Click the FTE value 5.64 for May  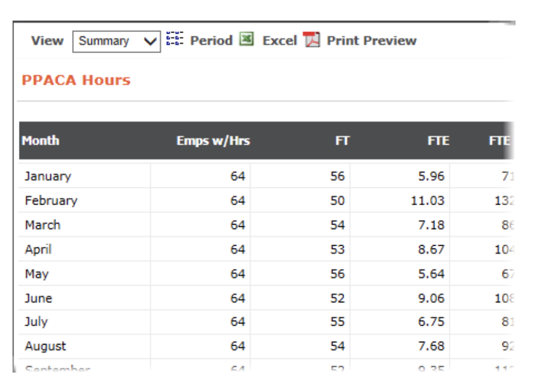tap(431, 274)
